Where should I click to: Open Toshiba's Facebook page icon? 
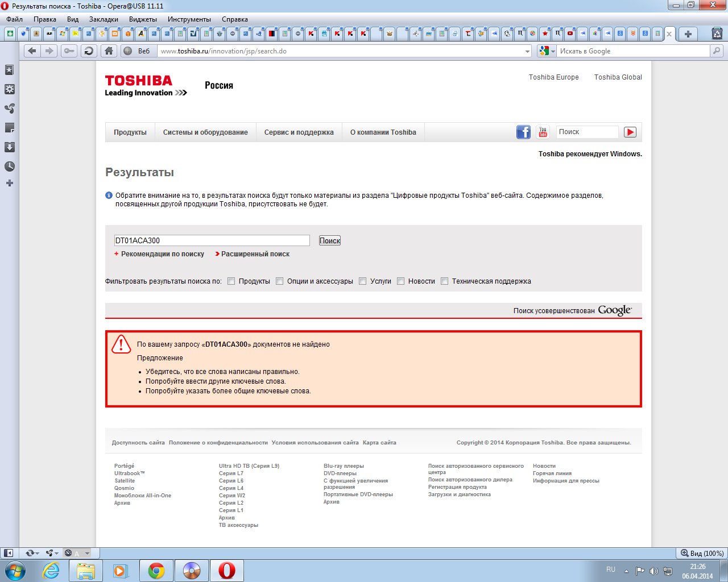click(x=523, y=132)
